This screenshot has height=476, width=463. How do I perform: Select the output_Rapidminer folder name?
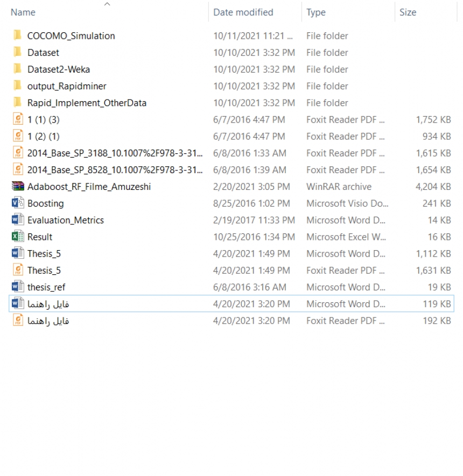[x=67, y=86]
